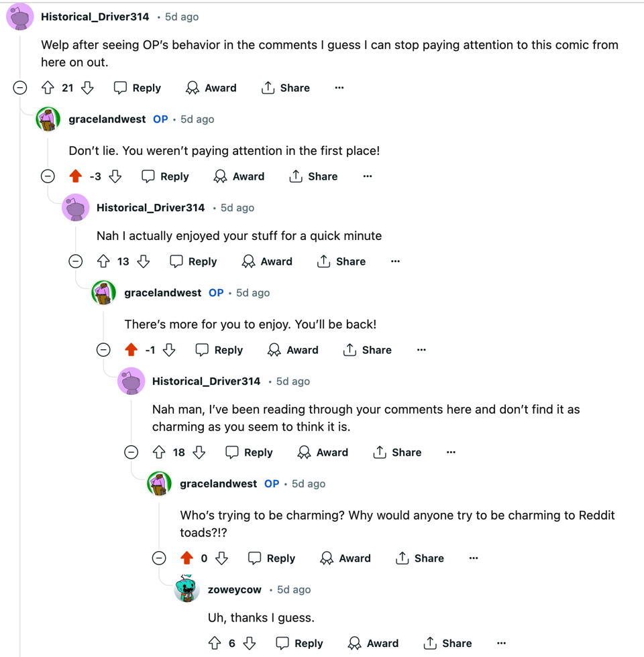Screen dimensions: 644x657
Task: Click Reply on 'You'll be back!' comment
Action: point(219,350)
